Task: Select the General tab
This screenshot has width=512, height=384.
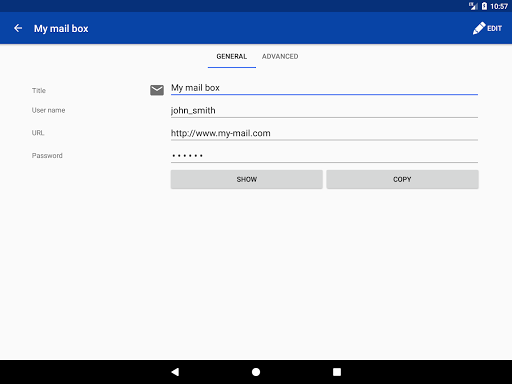Action: [232, 56]
